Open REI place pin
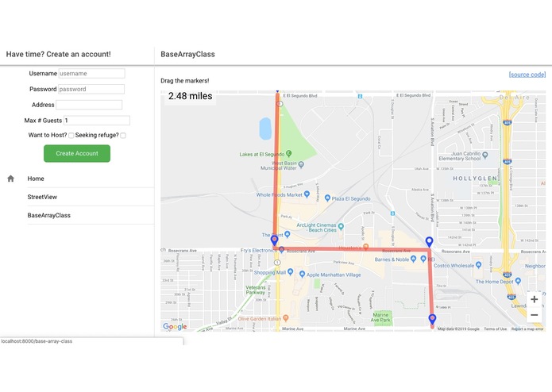 click(423, 259)
